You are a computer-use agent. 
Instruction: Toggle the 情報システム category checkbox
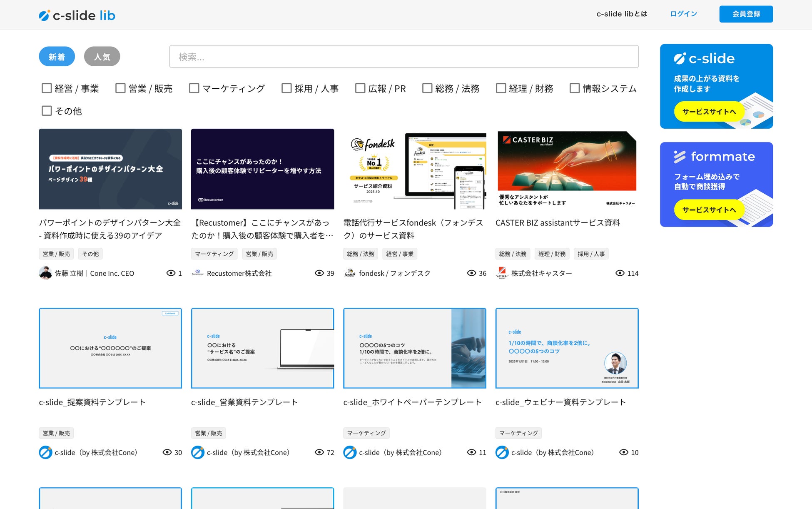[x=575, y=88]
